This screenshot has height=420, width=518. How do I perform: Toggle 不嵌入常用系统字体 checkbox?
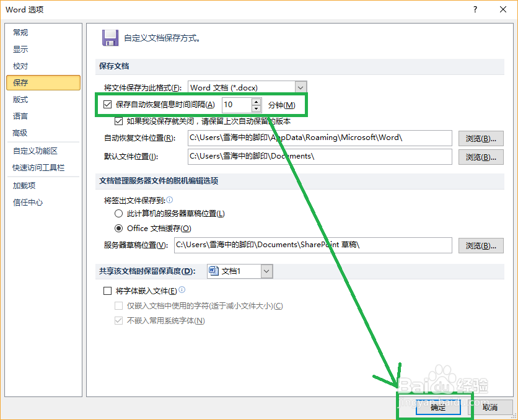(118, 321)
